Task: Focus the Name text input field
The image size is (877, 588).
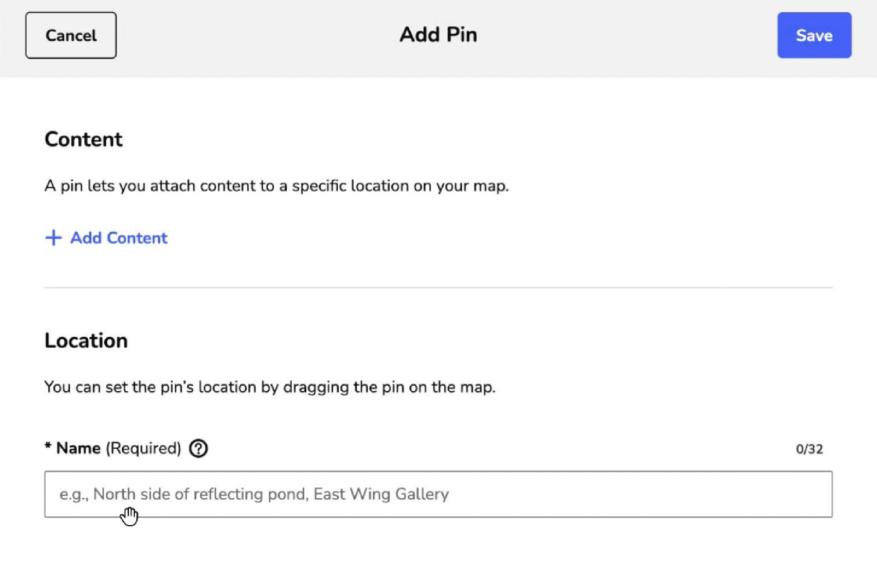Action: pos(438,494)
